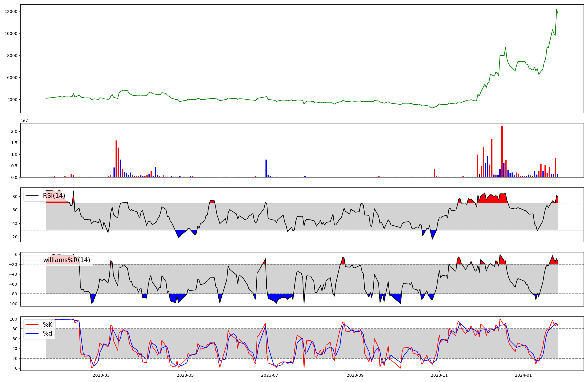Click the %K legend entry
Image resolution: width=588 pixels, height=382 pixels.
point(48,325)
